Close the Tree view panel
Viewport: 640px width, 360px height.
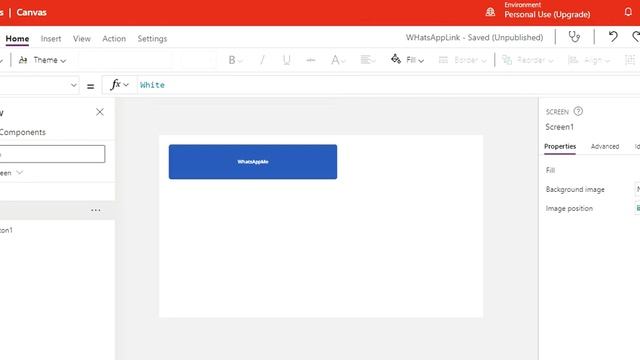pos(100,112)
